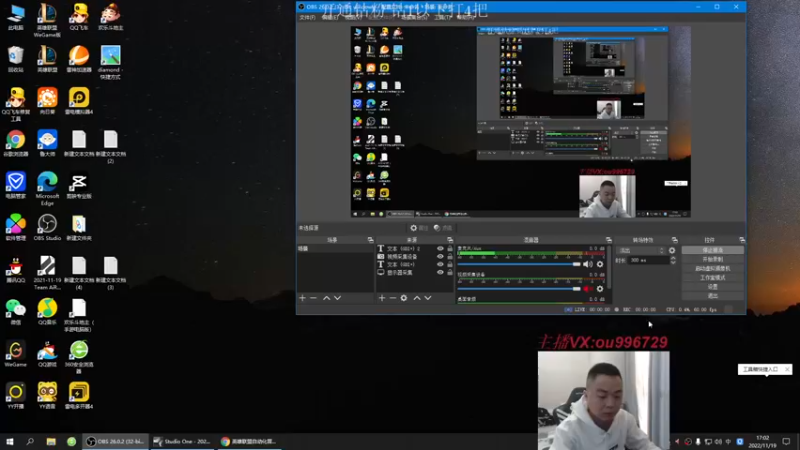Open OBS Studio desktop shortcut

coord(47,228)
